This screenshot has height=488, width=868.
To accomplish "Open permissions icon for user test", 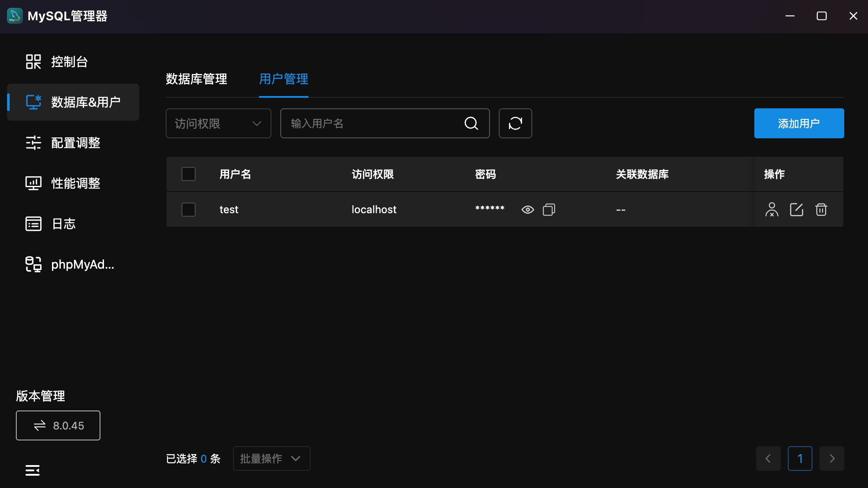I will (772, 210).
